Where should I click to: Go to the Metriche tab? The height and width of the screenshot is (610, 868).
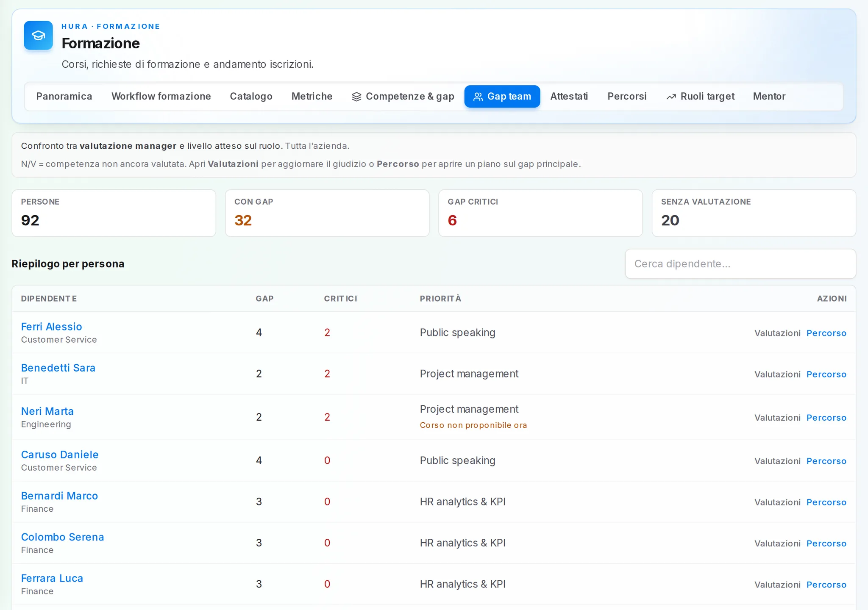(x=312, y=97)
